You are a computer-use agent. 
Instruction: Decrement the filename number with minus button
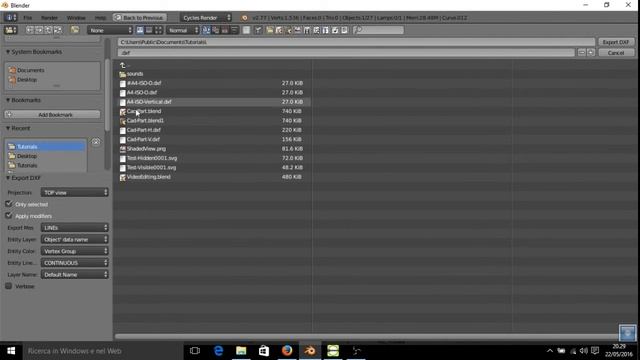(x=582, y=53)
